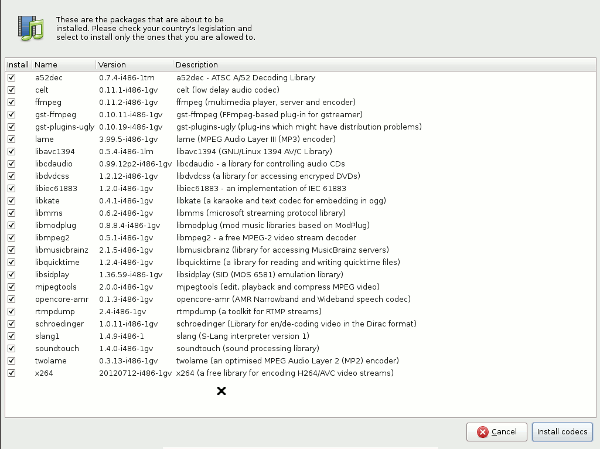600x449 pixels.
Task: Click the rtmpdump RTMP streams toolkit description
Action: [249, 312]
